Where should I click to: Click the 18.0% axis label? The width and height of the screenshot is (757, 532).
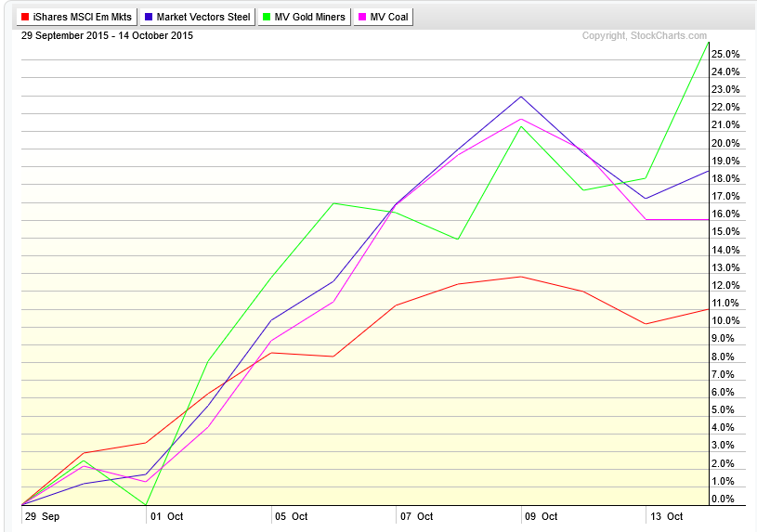click(725, 178)
